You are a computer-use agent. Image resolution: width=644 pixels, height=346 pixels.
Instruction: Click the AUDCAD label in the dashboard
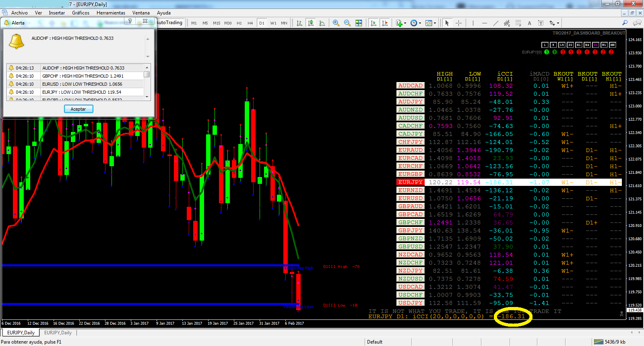click(411, 86)
